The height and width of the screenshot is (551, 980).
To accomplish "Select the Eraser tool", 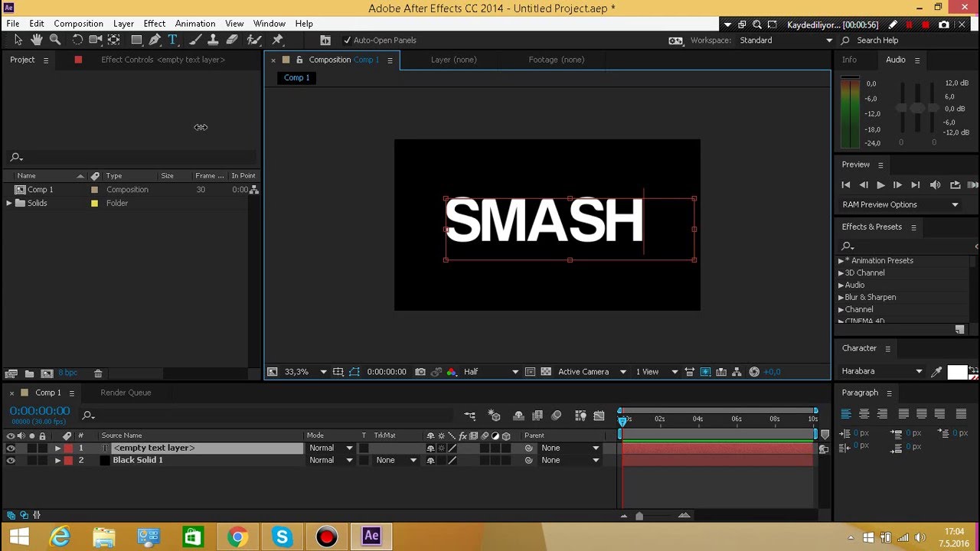I will click(232, 40).
